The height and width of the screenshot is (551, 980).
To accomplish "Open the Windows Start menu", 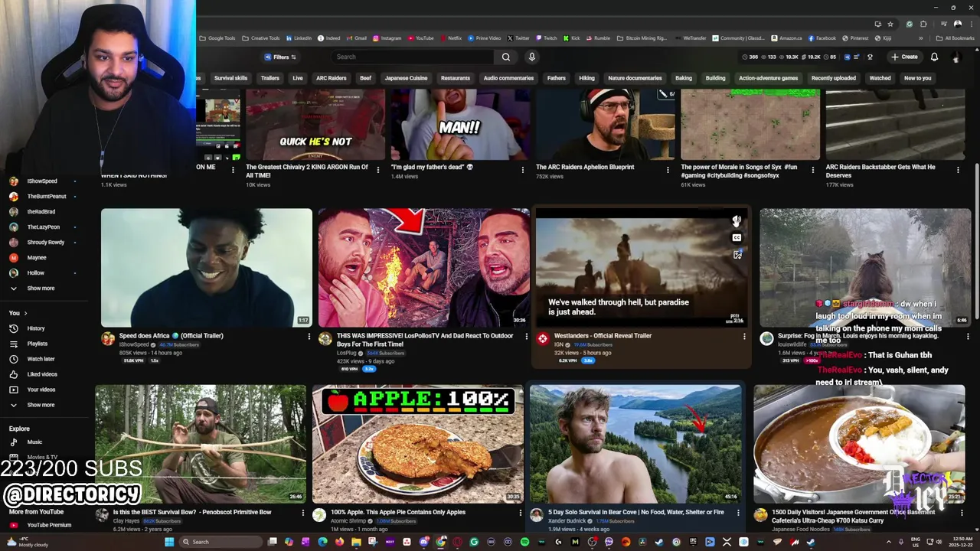I will (x=169, y=542).
